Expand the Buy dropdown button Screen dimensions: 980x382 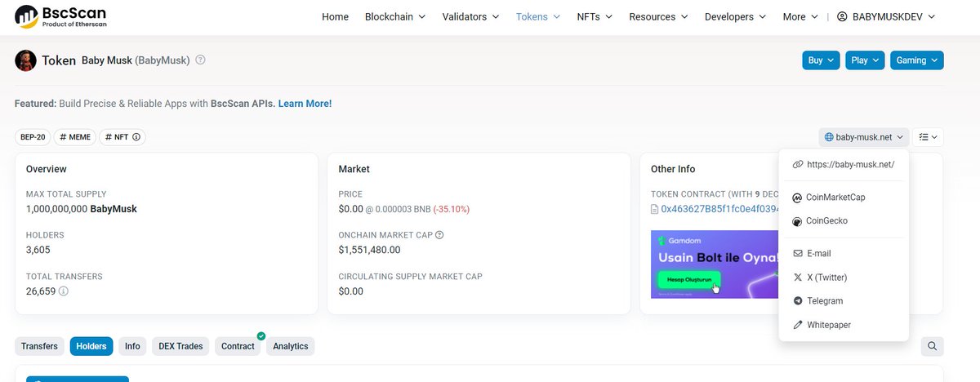[821, 60]
